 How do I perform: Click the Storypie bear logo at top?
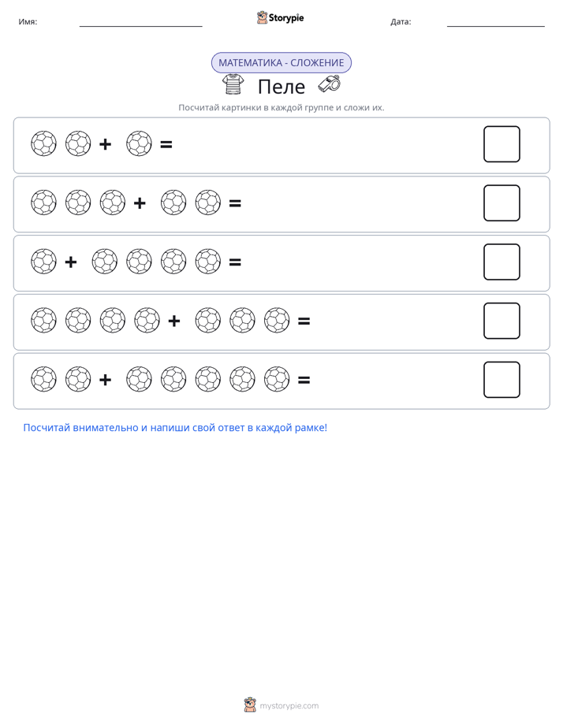[262, 17]
